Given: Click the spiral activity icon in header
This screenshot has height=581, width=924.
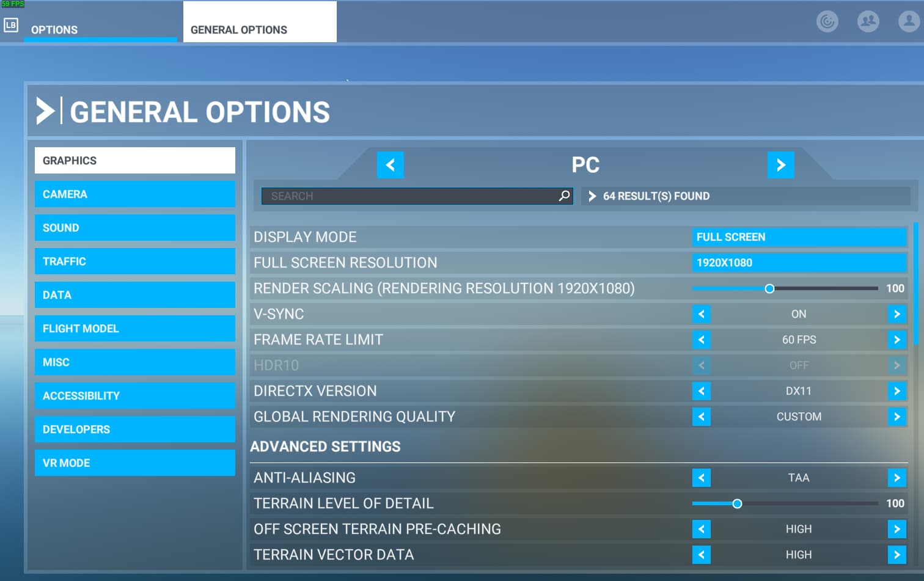Looking at the screenshot, I should pyautogui.click(x=827, y=21).
